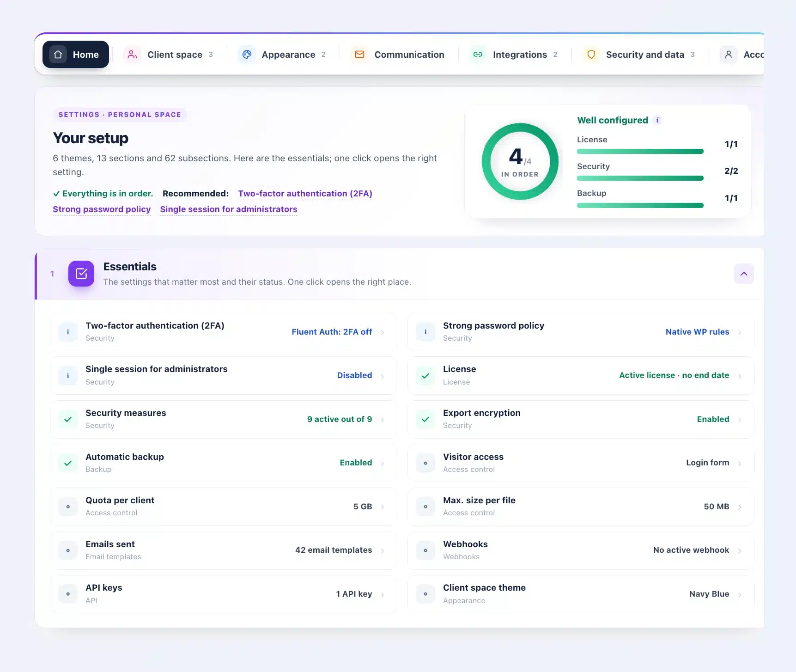This screenshot has height=672, width=796.
Task: Switch to the Home tab
Action: 76,55
